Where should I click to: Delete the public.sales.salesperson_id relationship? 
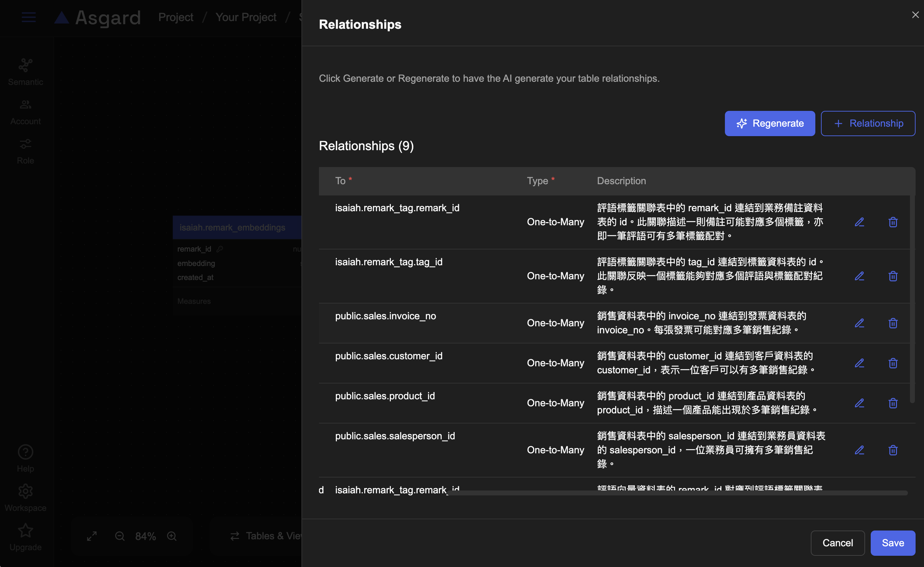pos(892,449)
